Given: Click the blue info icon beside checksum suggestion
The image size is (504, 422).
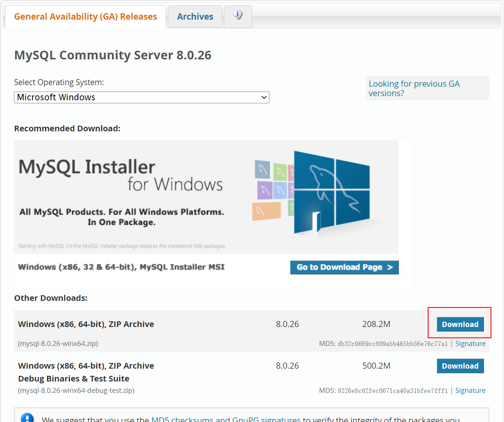Looking at the screenshot, I should 28,417.
